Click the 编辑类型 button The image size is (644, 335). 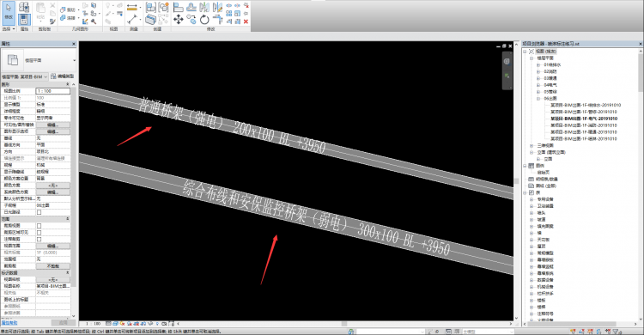point(63,76)
